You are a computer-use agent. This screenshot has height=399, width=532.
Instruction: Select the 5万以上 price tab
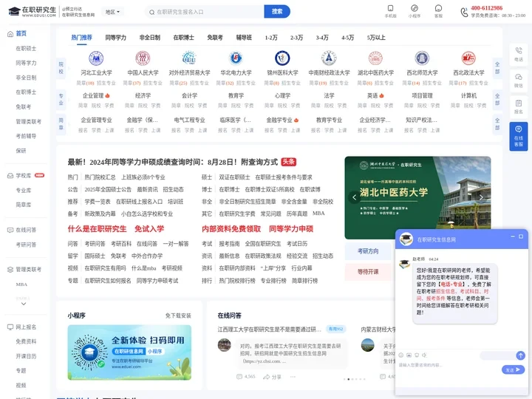pos(376,38)
